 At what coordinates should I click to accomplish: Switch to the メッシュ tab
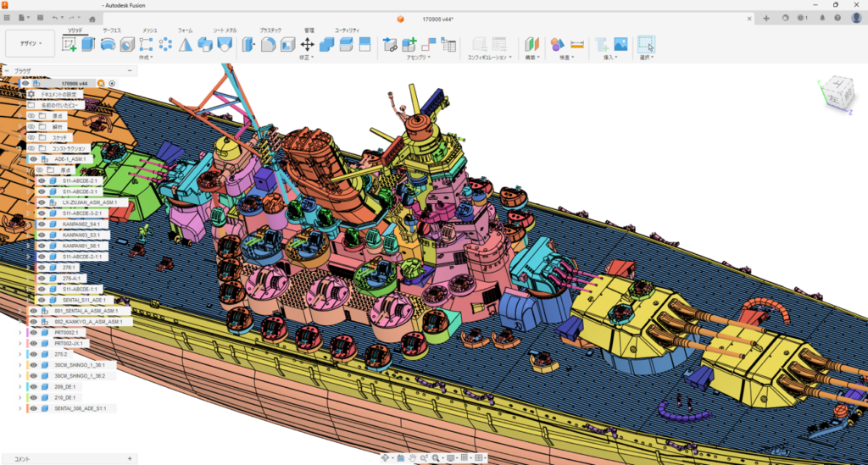click(149, 30)
